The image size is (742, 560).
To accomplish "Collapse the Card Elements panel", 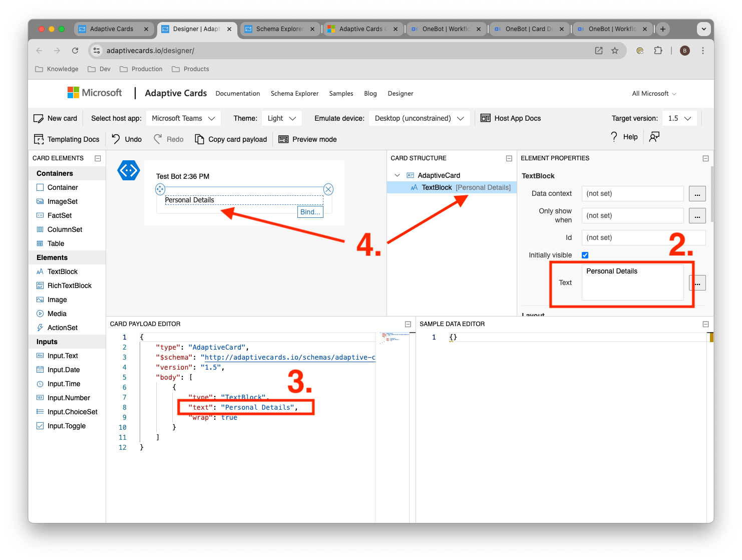I will (x=98, y=158).
